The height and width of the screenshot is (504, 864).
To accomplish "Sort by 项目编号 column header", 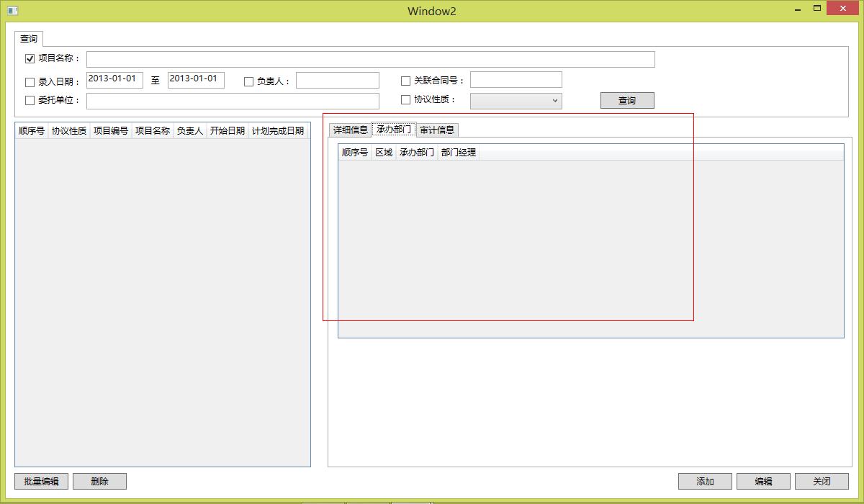I will coord(111,131).
